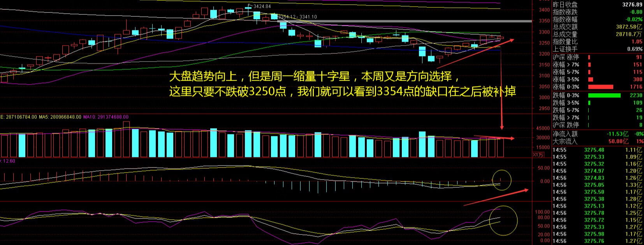This screenshot has height=245, width=644.
Task: Select the 沪深 跌停 row label
Action: point(566,125)
